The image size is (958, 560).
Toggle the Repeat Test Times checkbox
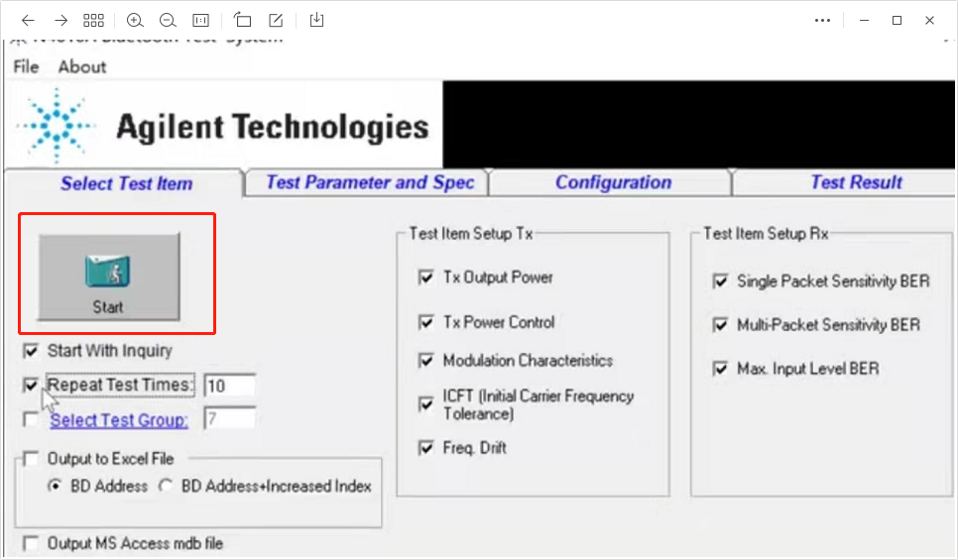point(30,385)
